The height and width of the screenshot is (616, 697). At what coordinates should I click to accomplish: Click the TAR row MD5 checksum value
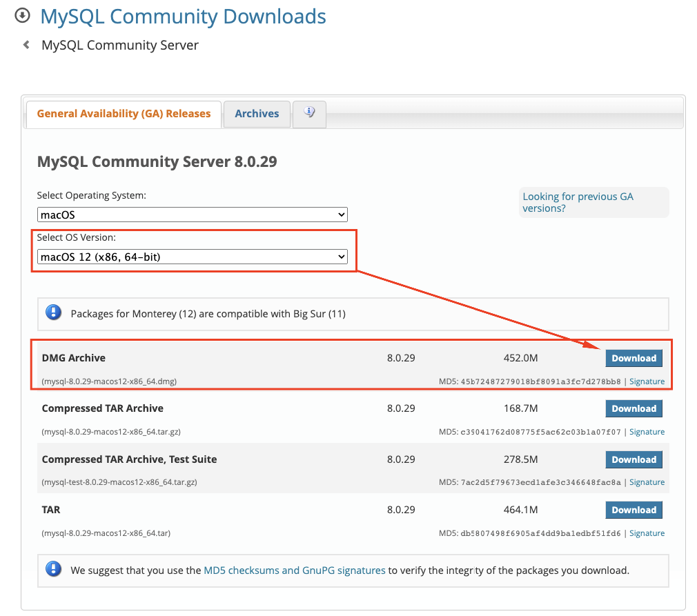tap(540, 533)
